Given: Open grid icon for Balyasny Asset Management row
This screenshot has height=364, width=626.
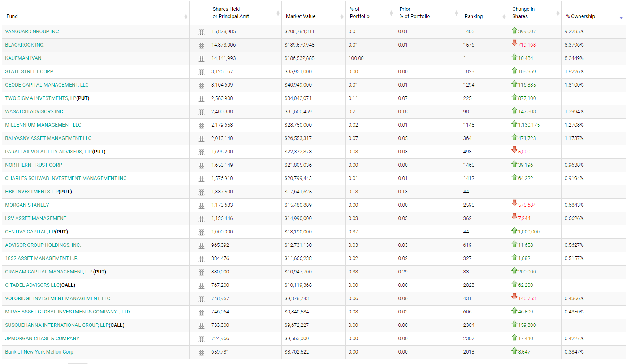Looking at the screenshot, I should click(x=202, y=139).
